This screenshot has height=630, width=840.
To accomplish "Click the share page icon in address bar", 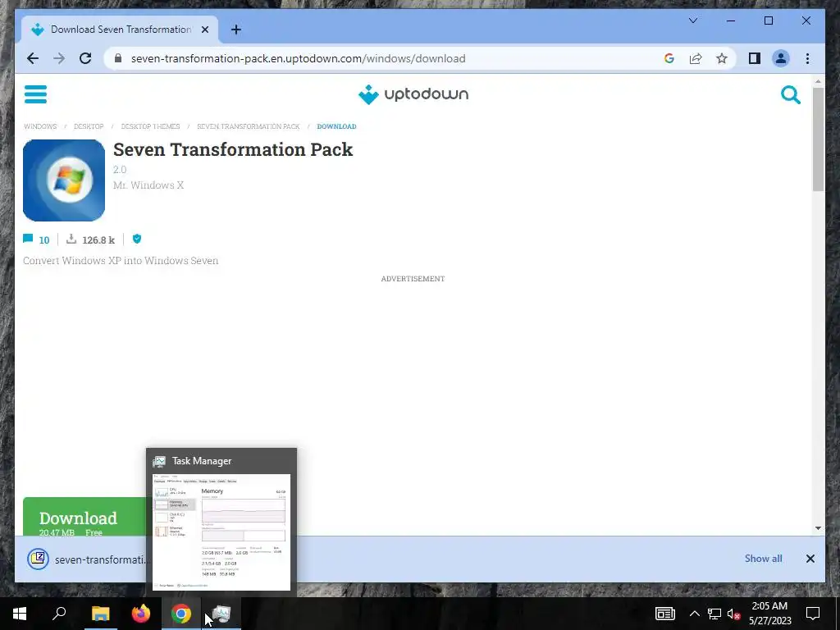I will tap(696, 58).
